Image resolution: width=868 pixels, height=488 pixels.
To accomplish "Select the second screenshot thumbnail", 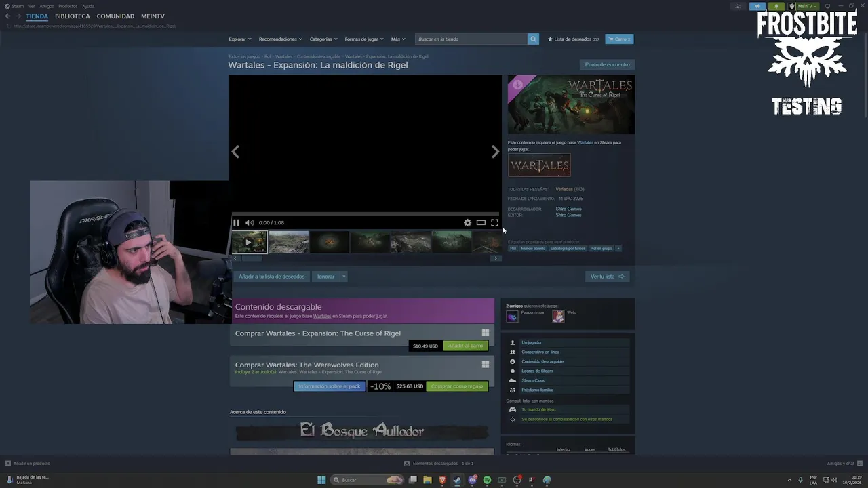I will pos(289,242).
